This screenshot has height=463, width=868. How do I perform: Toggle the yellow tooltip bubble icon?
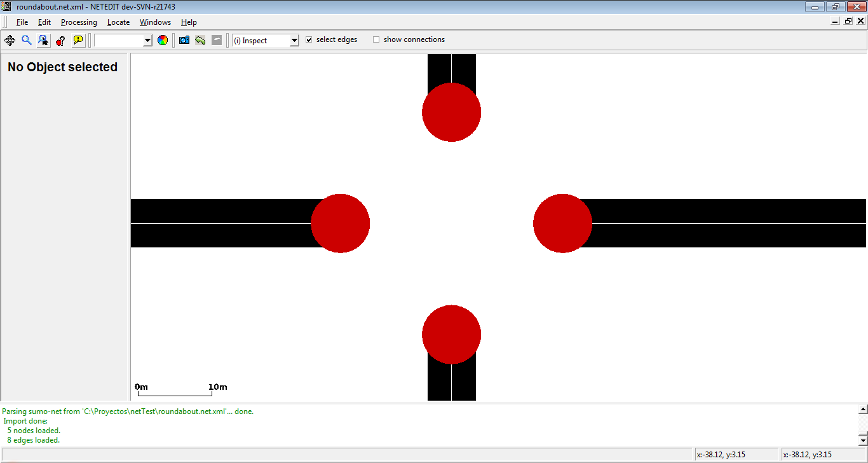(x=78, y=40)
